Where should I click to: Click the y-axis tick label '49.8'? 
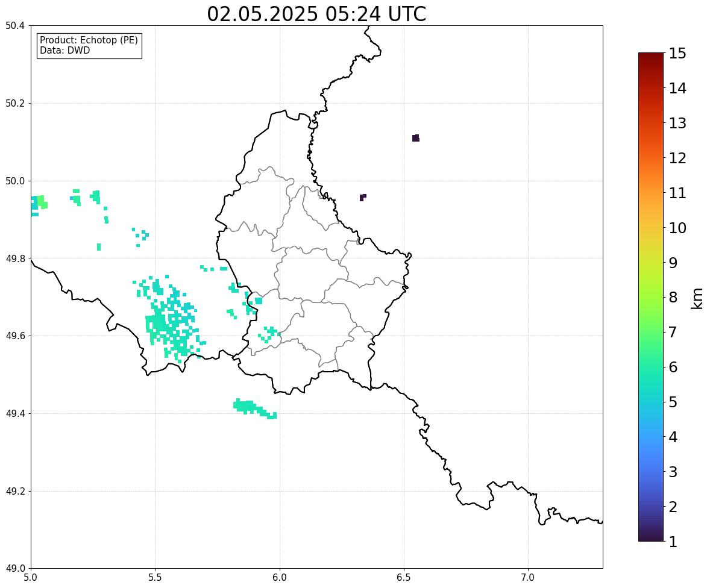14,258
